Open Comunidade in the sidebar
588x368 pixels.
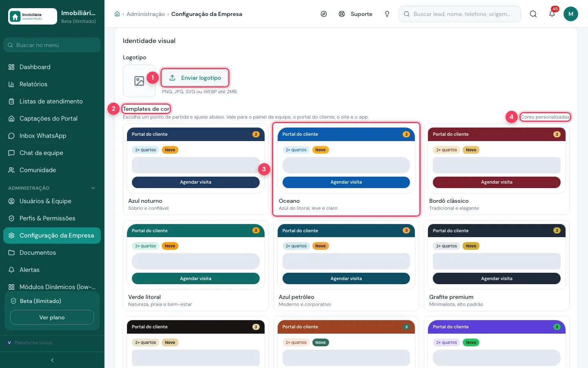coord(52,170)
